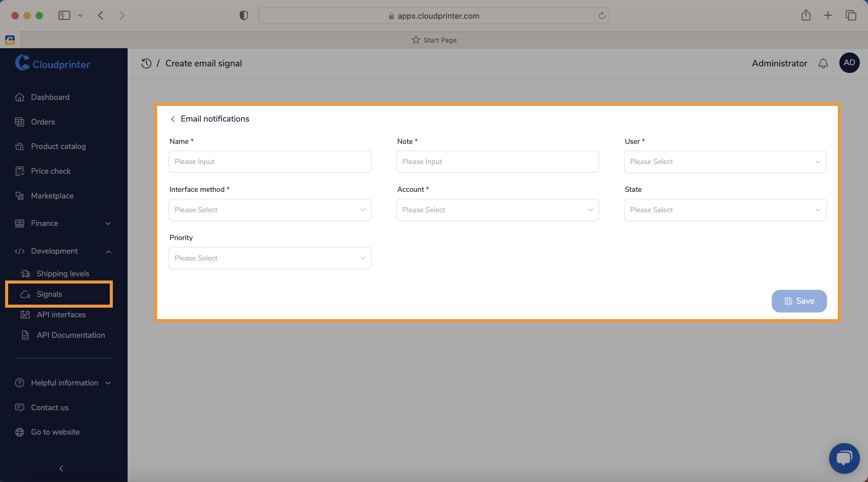The height and width of the screenshot is (482, 868).
Task: Click the Safari share icon
Action: 806,15
